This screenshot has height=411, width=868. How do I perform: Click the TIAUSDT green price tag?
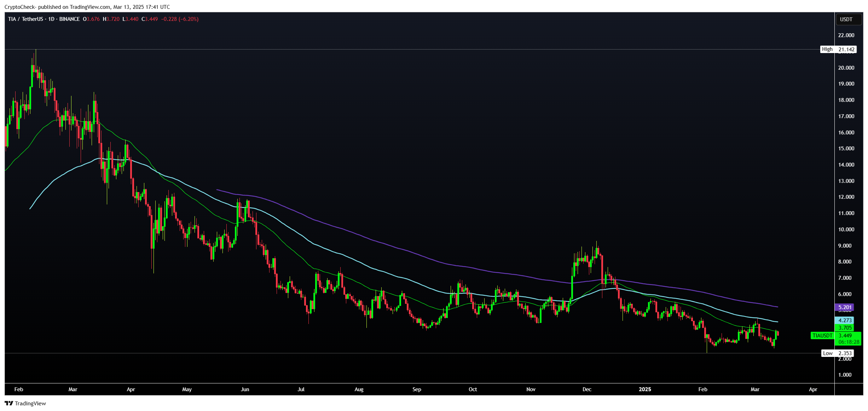[x=822, y=335]
